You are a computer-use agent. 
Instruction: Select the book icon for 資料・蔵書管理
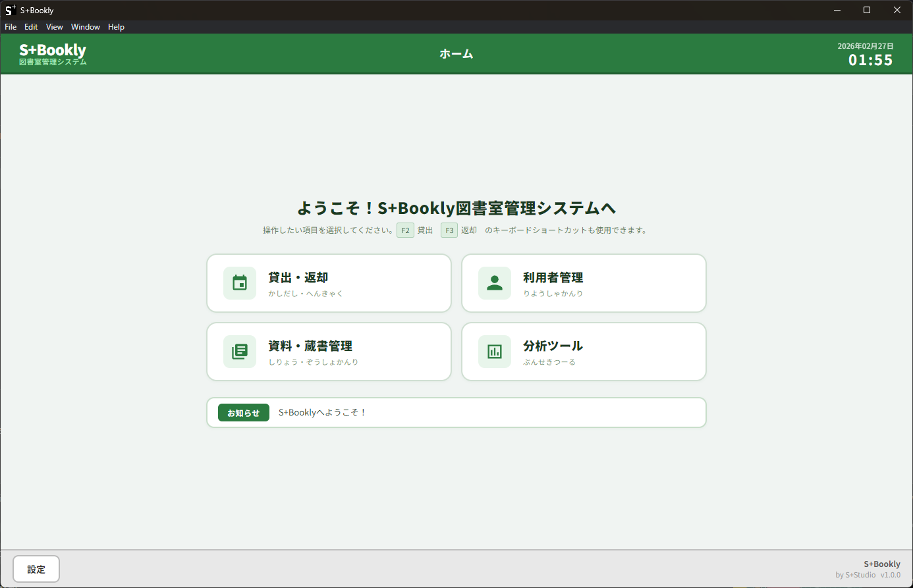[x=240, y=352]
